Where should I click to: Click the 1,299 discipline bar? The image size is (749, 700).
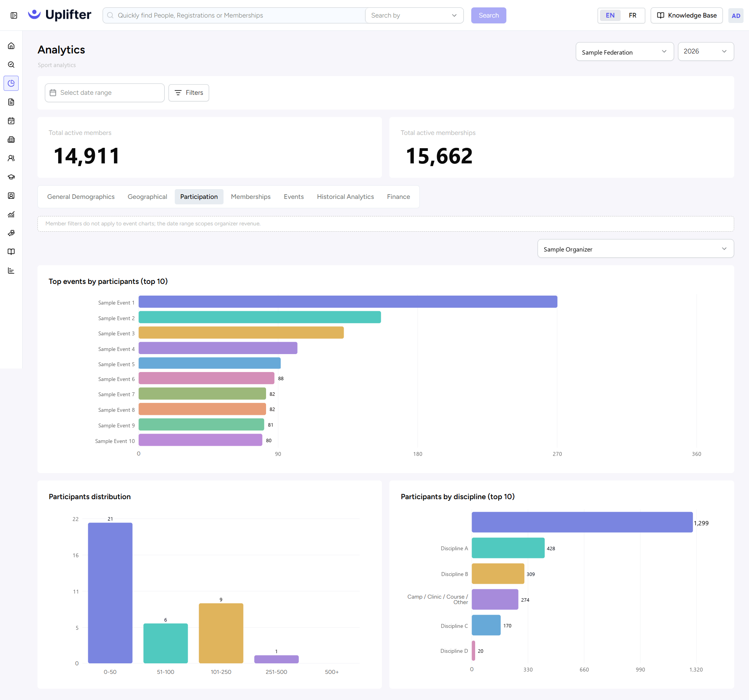point(582,523)
